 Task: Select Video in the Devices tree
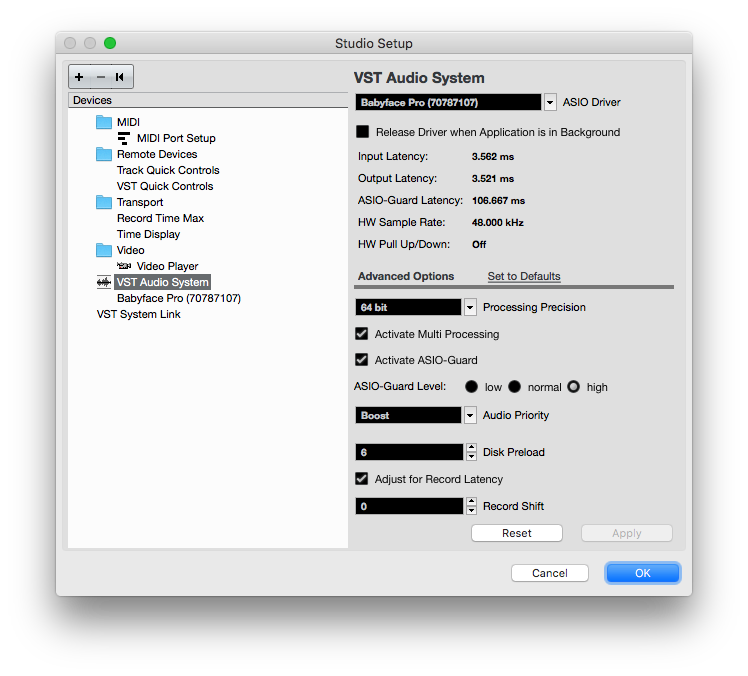[x=130, y=250]
